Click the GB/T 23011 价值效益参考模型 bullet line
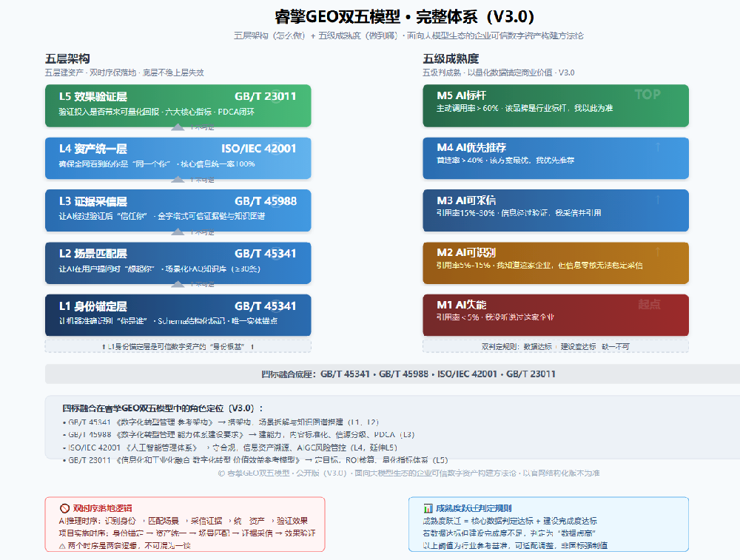This screenshot has height=560, width=740. pos(255,460)
